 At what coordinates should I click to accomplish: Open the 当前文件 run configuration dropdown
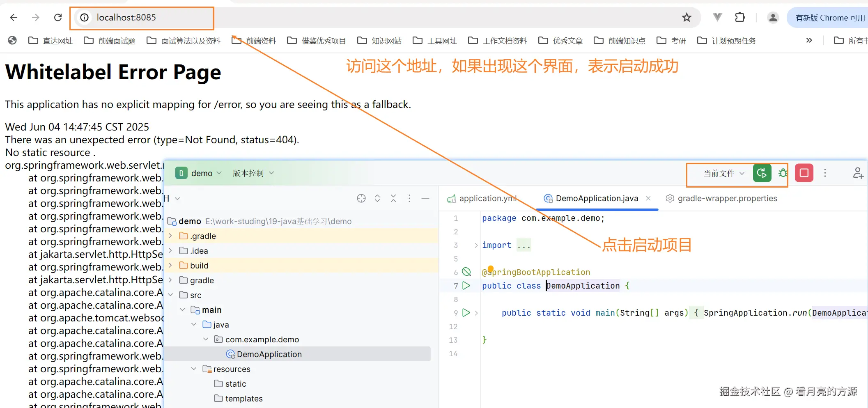pyautogui.click(x=723, y=173)
